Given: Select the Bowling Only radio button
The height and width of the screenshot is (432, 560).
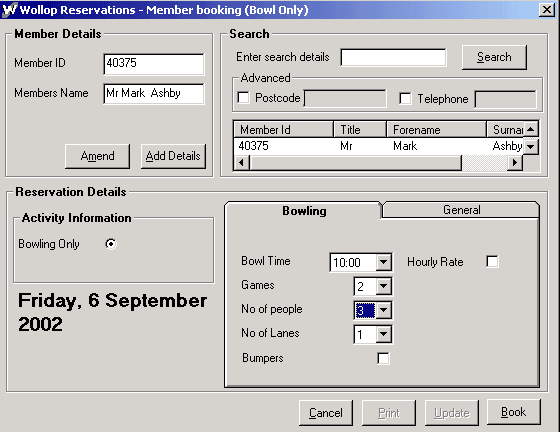Looking at the screenshot, I should click(111, 244).
